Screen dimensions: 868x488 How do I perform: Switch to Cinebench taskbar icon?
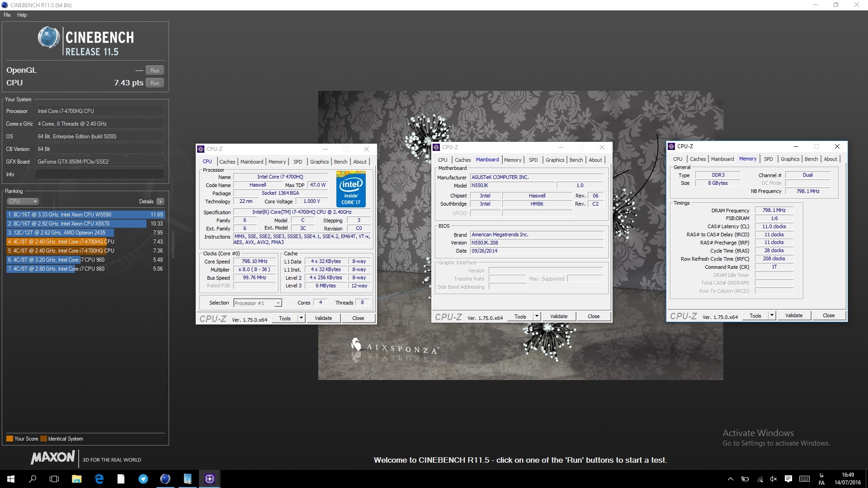click(165, 479)
